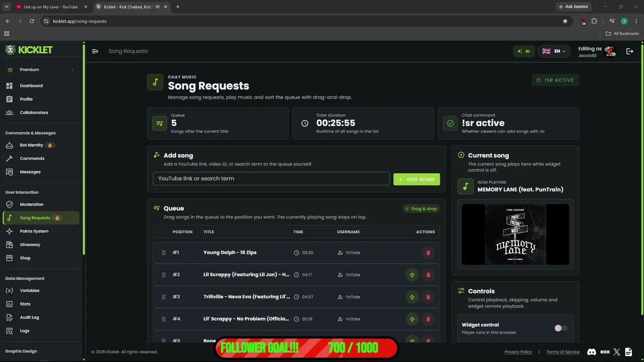The height and width of the screenshot is (362, 644).
Task: Open Chrome's tab search dropdown
Action: coord(7,7)
